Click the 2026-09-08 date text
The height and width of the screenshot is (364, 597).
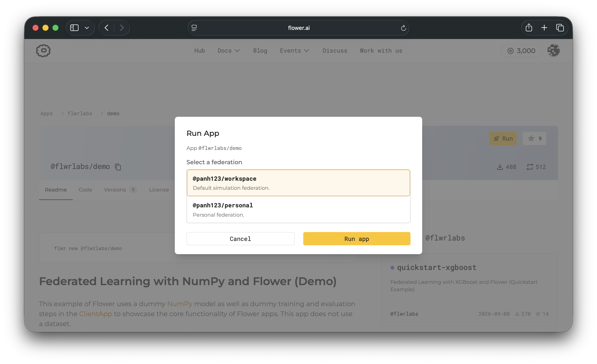[494, 314]
